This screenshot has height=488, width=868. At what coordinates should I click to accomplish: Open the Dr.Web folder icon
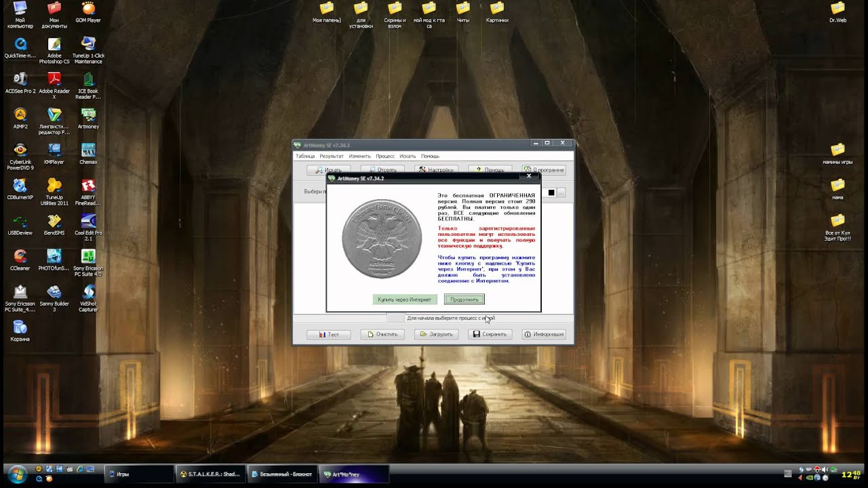point(838,12)
